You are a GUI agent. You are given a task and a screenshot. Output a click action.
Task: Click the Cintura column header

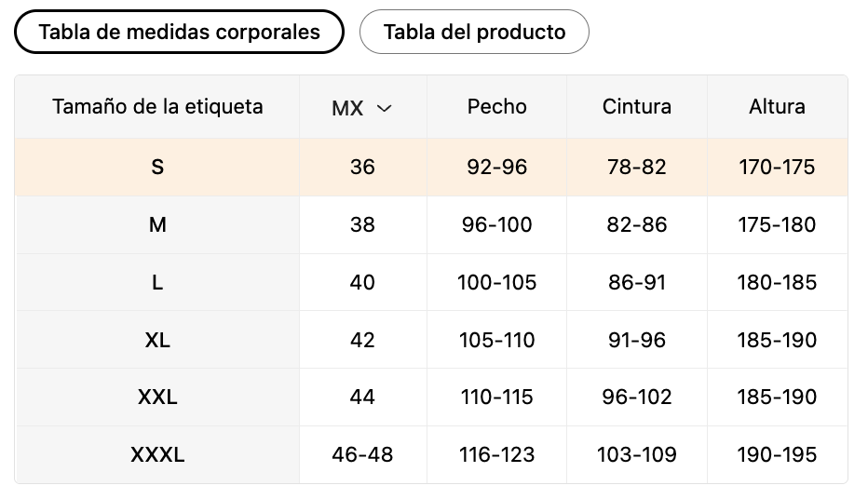coord(637,106)
